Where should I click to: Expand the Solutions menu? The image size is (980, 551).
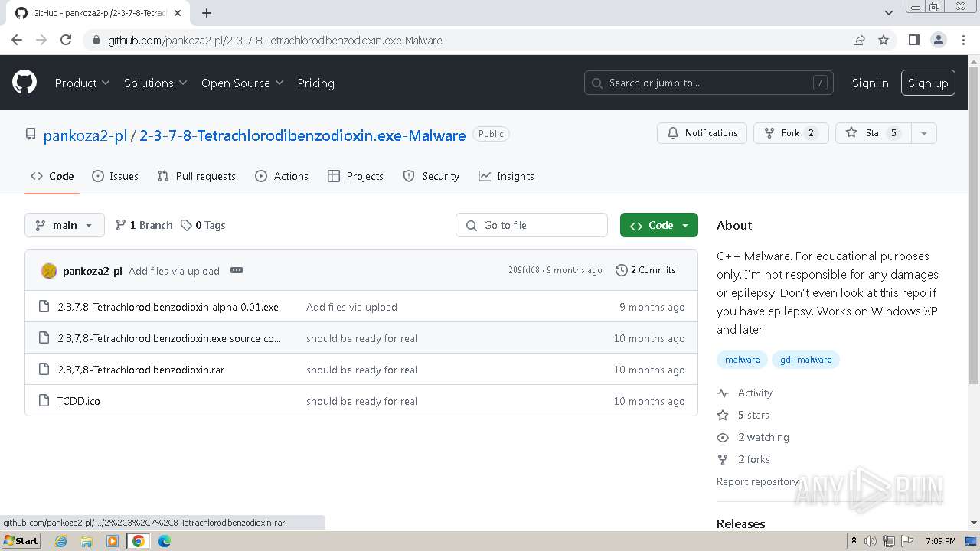coord(155,83)
